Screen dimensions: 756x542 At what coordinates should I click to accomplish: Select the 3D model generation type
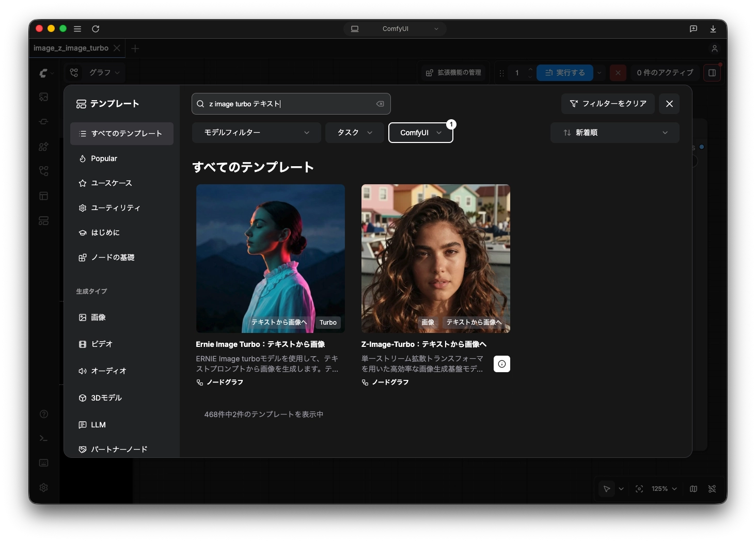click(x=122, y=398)
